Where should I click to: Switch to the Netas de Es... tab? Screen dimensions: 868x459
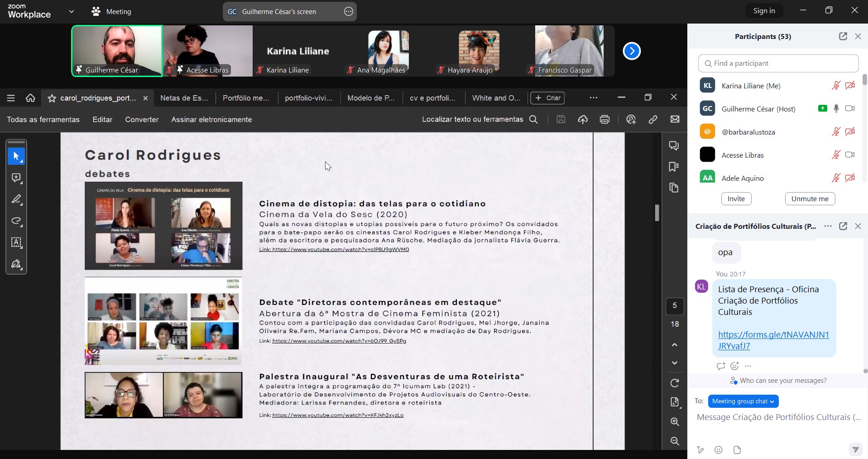tap(184, 98)
